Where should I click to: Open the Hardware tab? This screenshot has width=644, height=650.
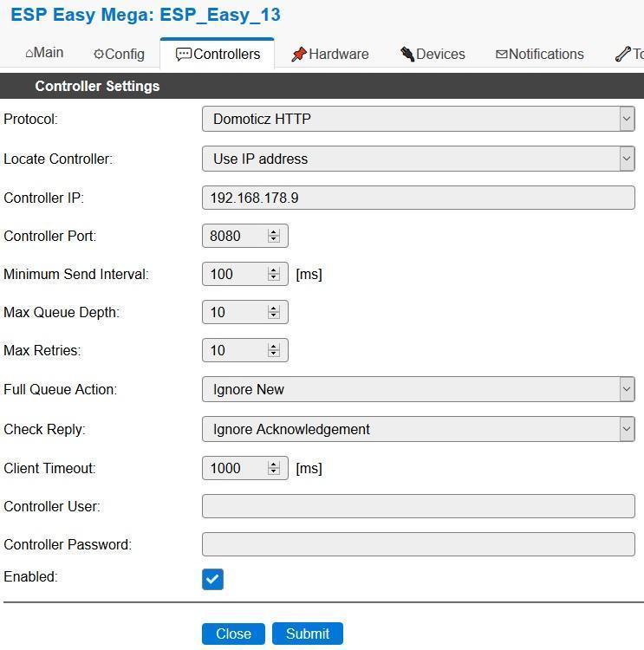(330, 54)
